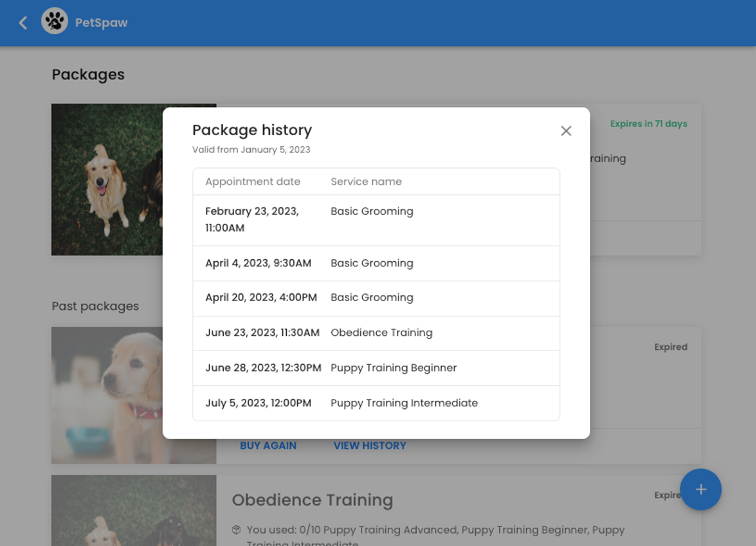Viewport: 756px width, 546px height.
Task: Click the 'Expired' label on the puppy package
Action: click(671, 346)
